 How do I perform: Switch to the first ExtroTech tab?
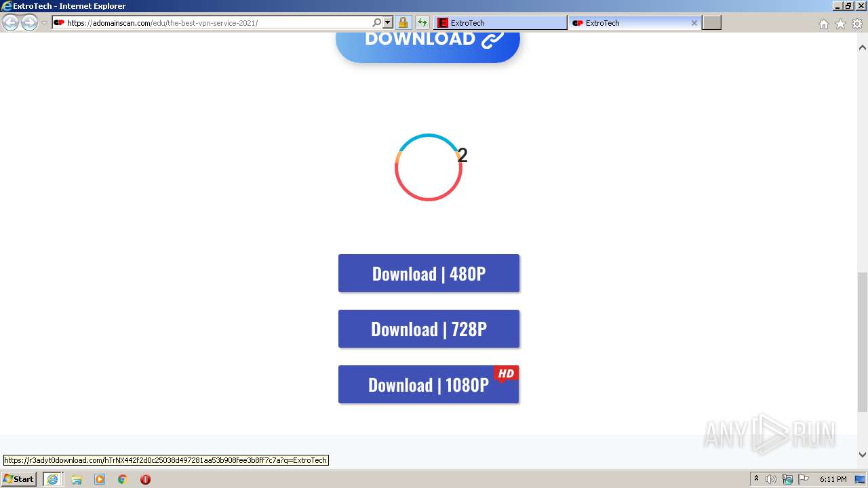500,23
